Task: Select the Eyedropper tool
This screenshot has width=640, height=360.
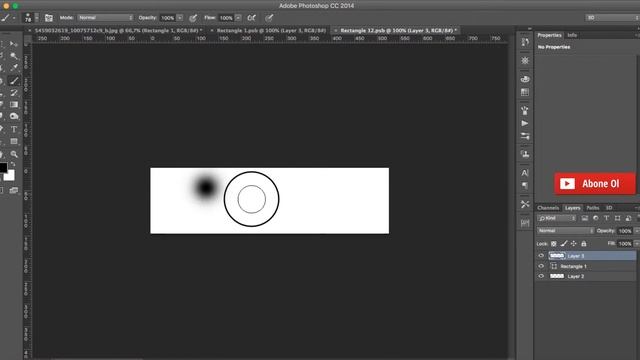Action: pos(14,68)
